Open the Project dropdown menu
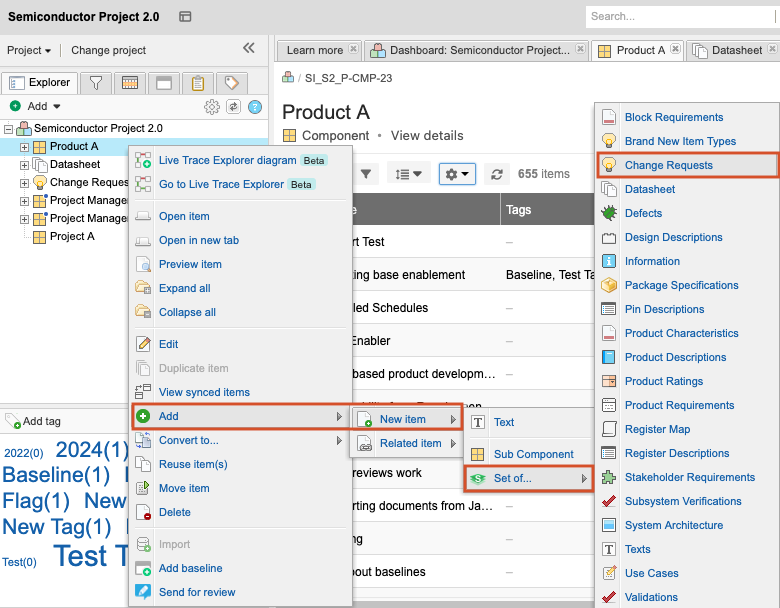 click(29, 50)
